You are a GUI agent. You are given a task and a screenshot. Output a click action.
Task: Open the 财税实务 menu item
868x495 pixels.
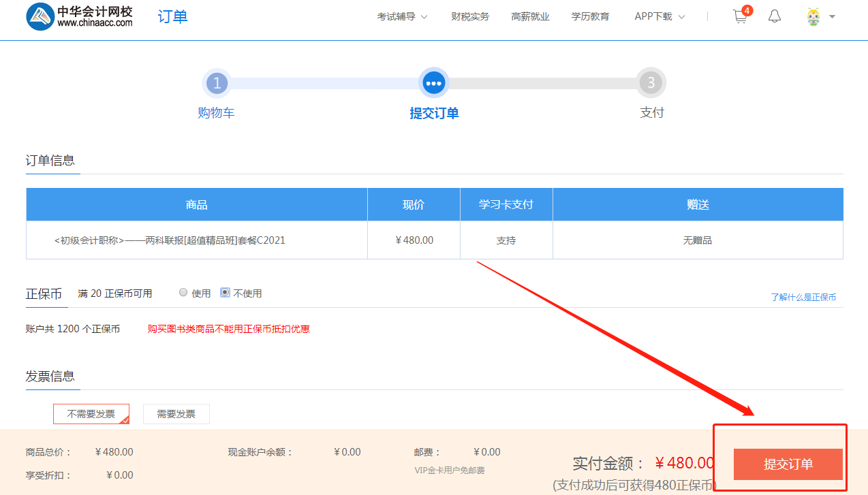470,17
